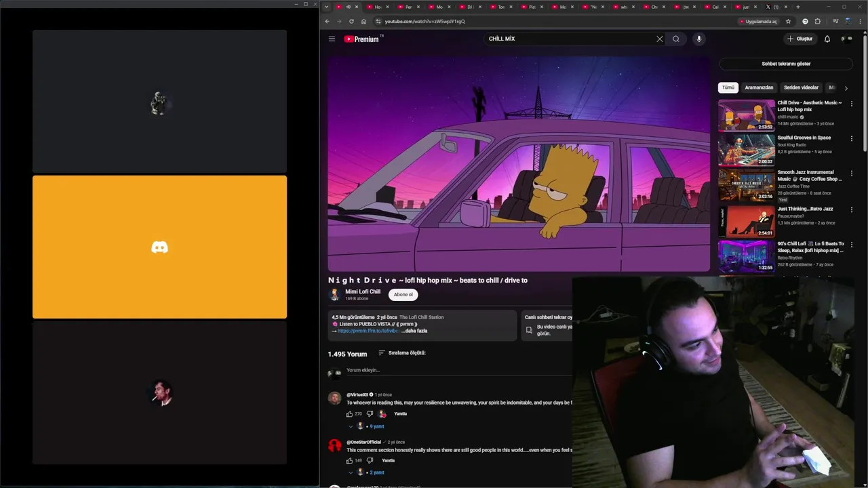Viewport: 868px width, 488px height.
Task: Open the Mimi Lofi Chill channel name
Action: 363,291
